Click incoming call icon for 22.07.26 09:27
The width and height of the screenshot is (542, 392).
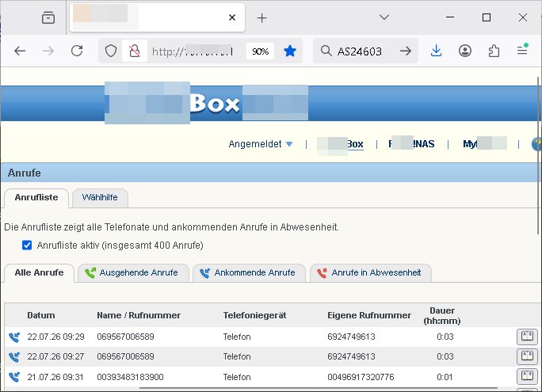tap(14, 357)
